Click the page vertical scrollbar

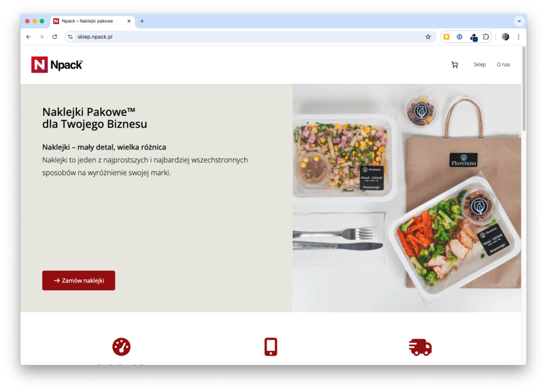523,90
